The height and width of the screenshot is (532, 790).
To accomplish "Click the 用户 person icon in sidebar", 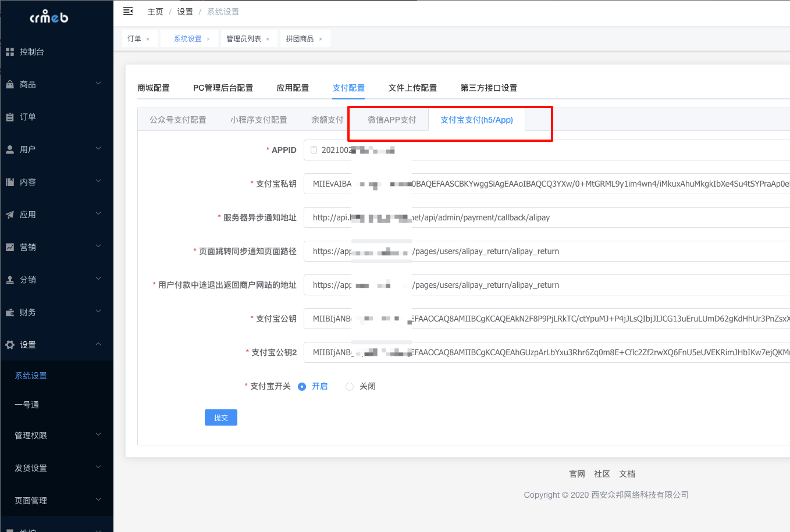I will tap(10, 149).
